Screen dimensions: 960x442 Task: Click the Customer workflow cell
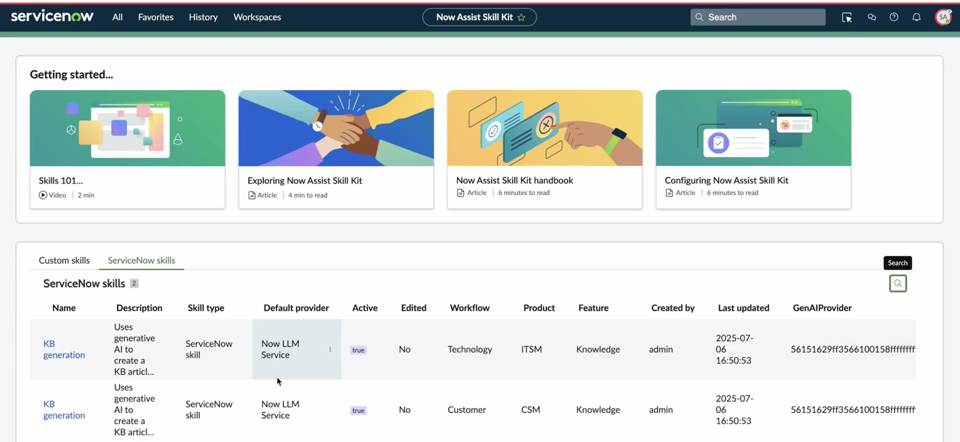tap(467, 410)
